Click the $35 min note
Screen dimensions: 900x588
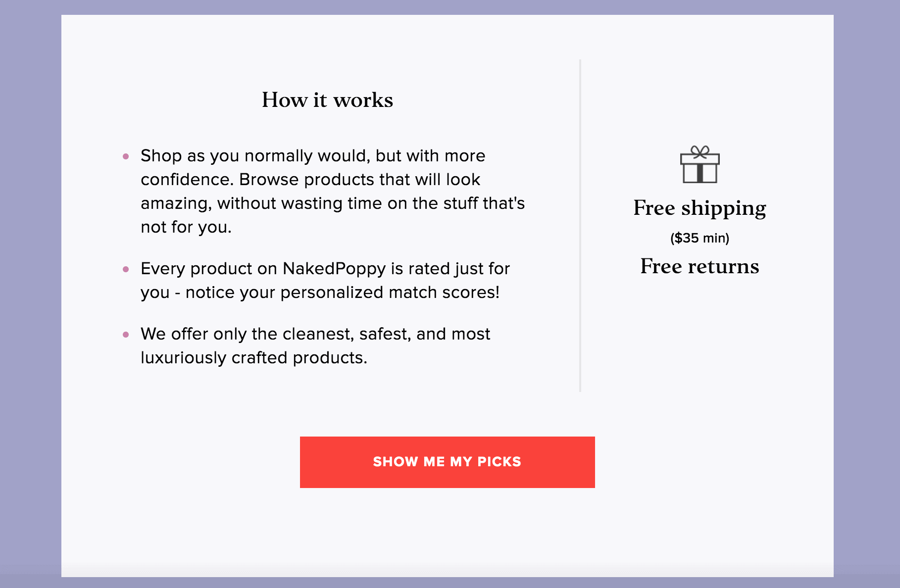point(700,238)
